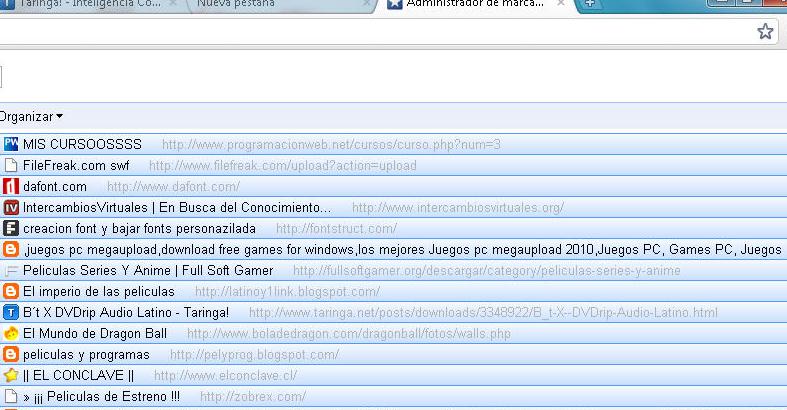Open the Organizar dropdown menu
Image resolution: width=787 pixels, height=410 pixels.
(x=31, y=117)
